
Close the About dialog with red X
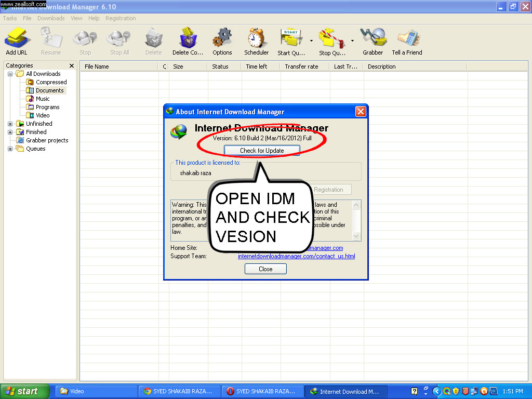361,112
